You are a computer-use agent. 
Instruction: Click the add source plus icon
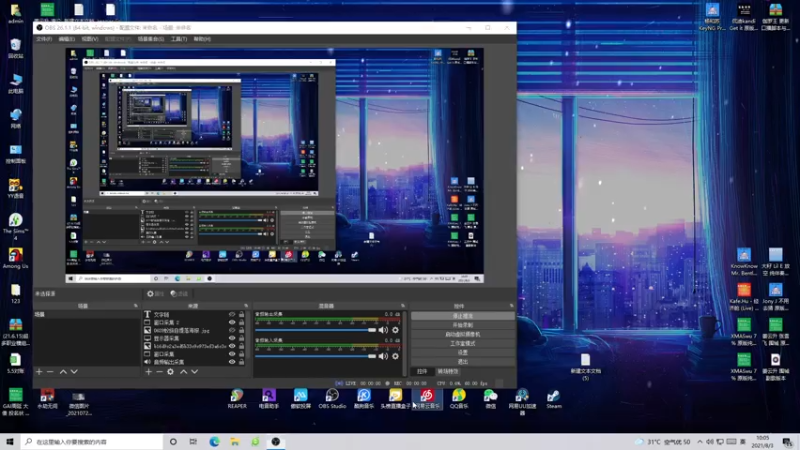[x=148, y=371]
